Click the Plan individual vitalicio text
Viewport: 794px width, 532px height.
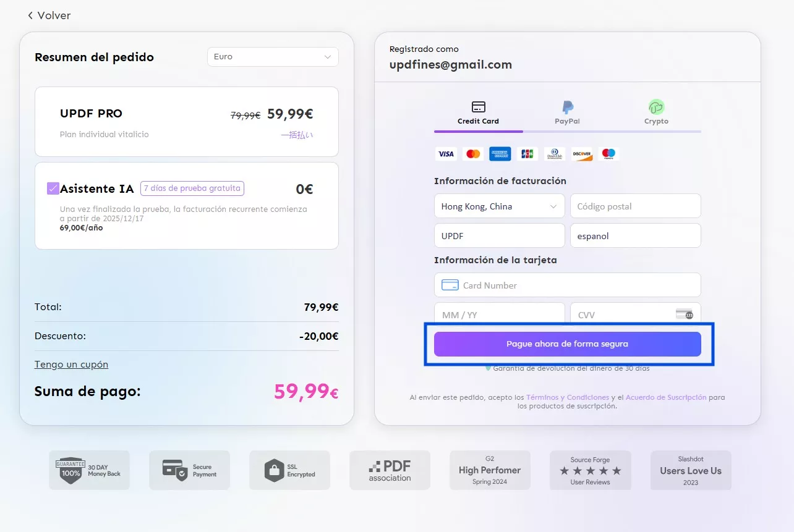(105, 134)
